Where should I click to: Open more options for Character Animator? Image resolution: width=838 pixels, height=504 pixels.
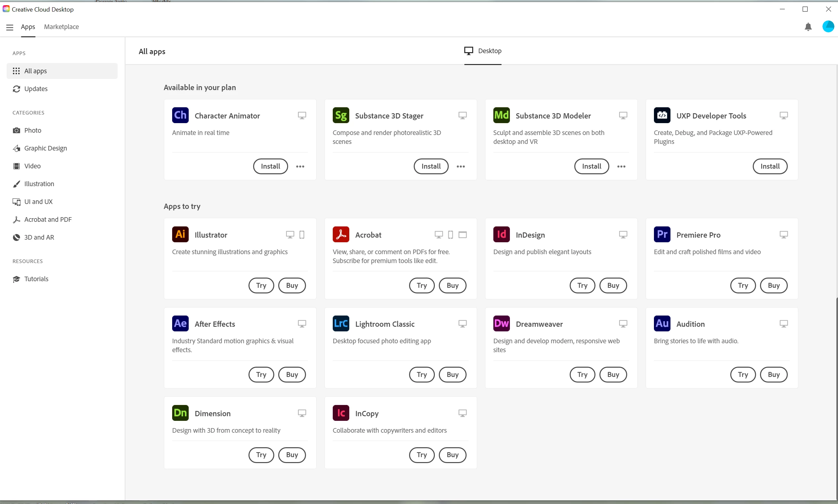click(x=300, y=166)
